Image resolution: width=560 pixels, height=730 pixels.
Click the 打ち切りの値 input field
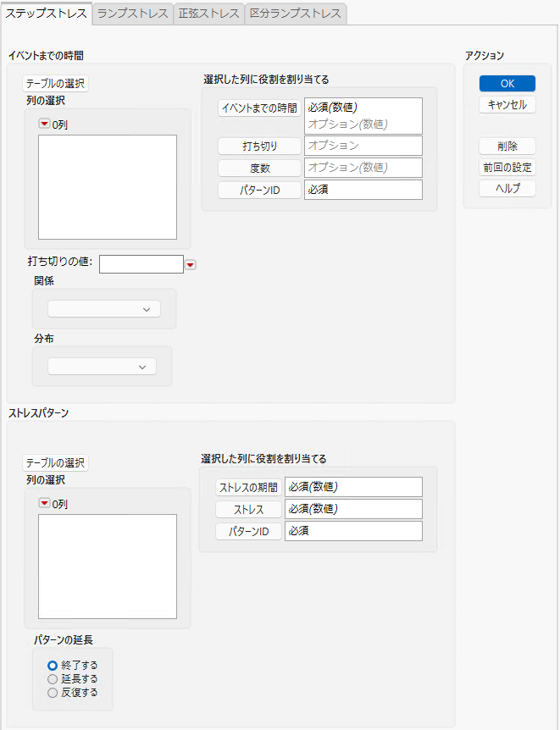(x=141, y=264)
